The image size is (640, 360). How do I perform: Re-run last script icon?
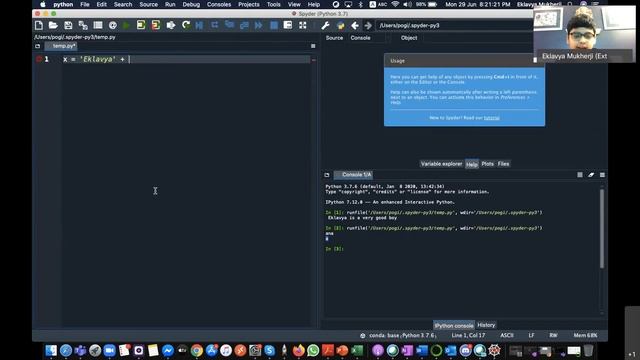186,25
